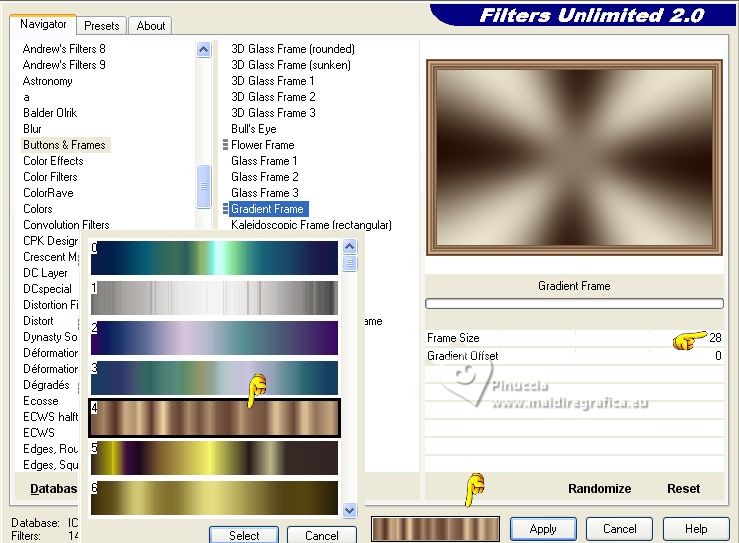Open the current gradient swatch selector
The width and height of the screenshot is (739, 543).
pos(435,528)
